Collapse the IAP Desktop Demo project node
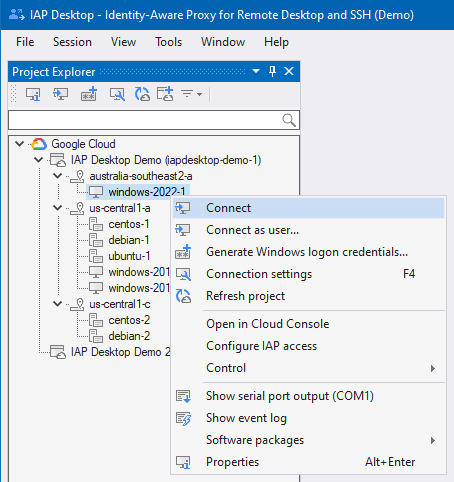The image size is (454, 482). click(39, 160)
